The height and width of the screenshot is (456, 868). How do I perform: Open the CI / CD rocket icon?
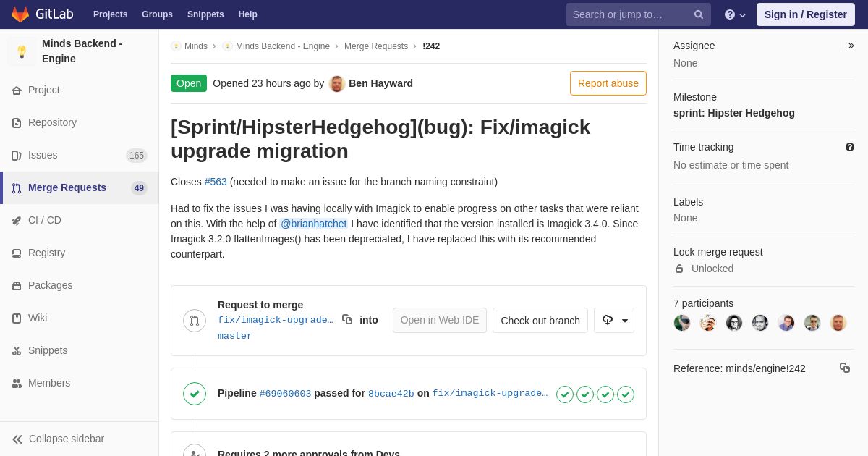(17, 221)
